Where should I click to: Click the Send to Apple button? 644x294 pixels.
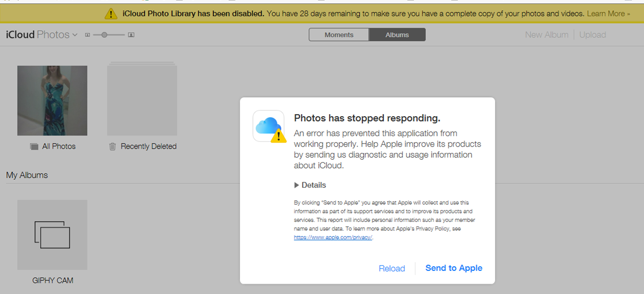(454, 268)
